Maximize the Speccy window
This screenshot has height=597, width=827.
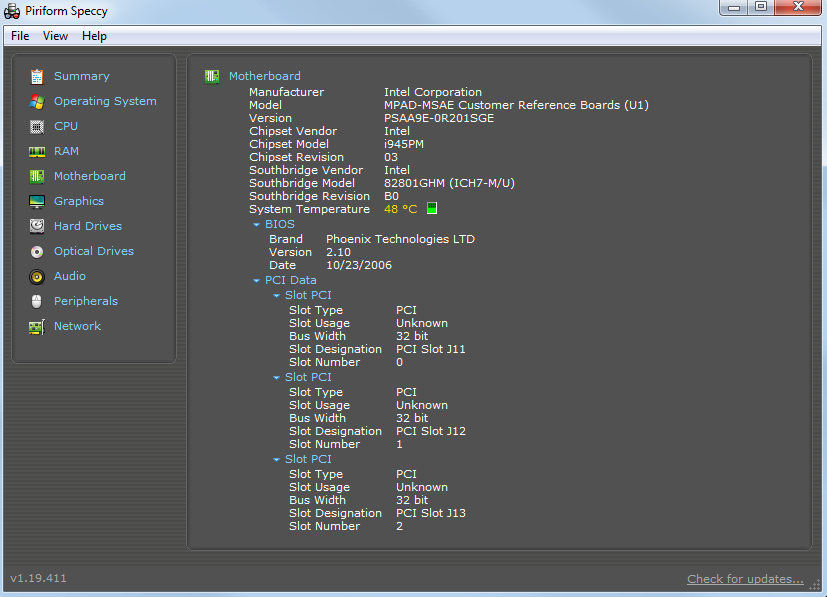tap(761, 7)
